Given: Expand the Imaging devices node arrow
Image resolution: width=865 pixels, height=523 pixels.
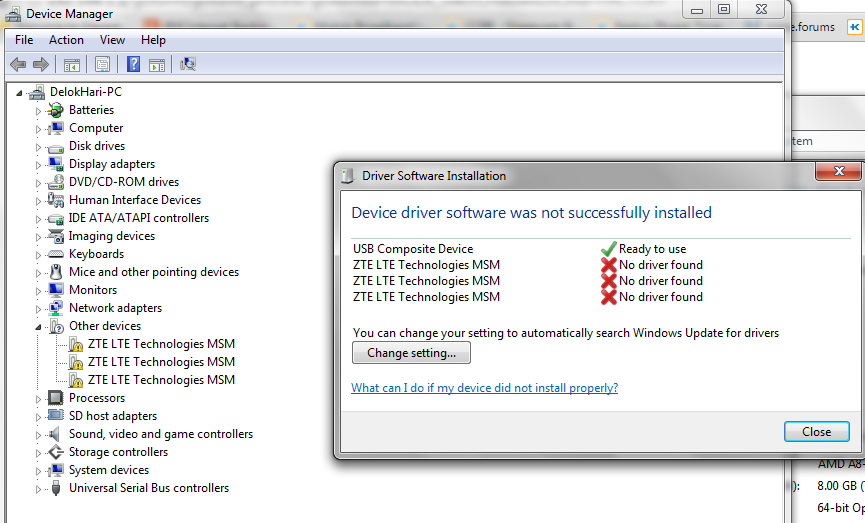Looking at the screenshot, I should (38, 237).
